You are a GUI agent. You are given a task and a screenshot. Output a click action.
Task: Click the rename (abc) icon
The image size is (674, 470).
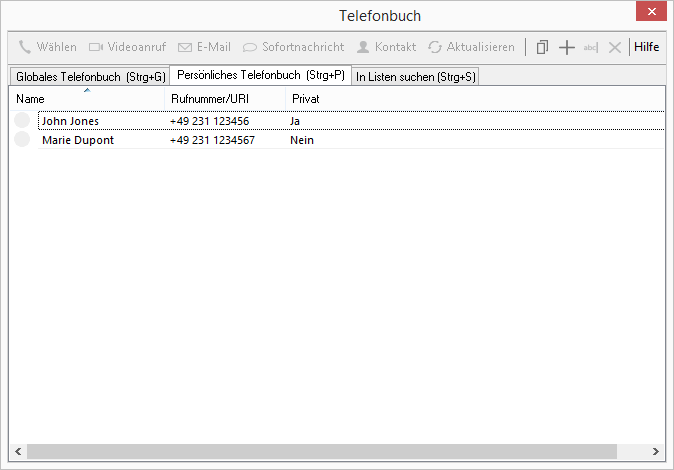click(x=591, y=47)
